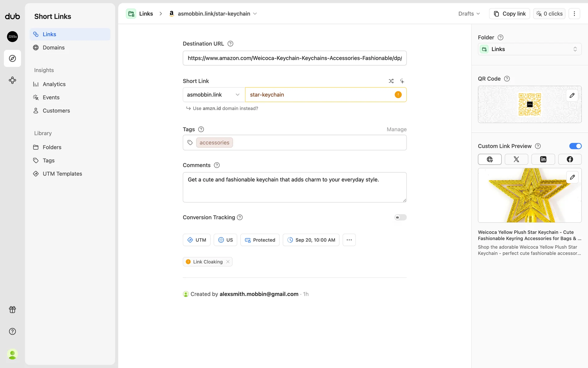Open the asmobbin.link domain dropdown
The width and height of the screenshot is (588, 368).
[x=213, y=95]
